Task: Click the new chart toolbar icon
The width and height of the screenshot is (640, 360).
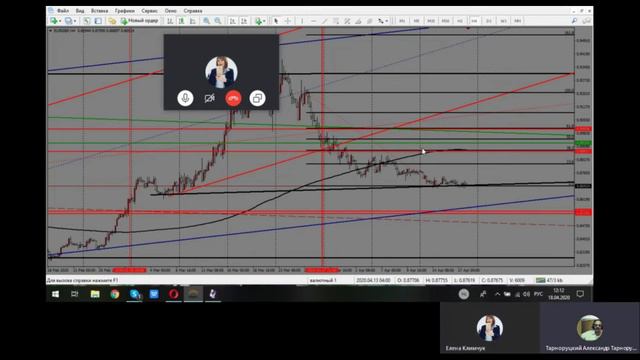Action: pos(53,21)
